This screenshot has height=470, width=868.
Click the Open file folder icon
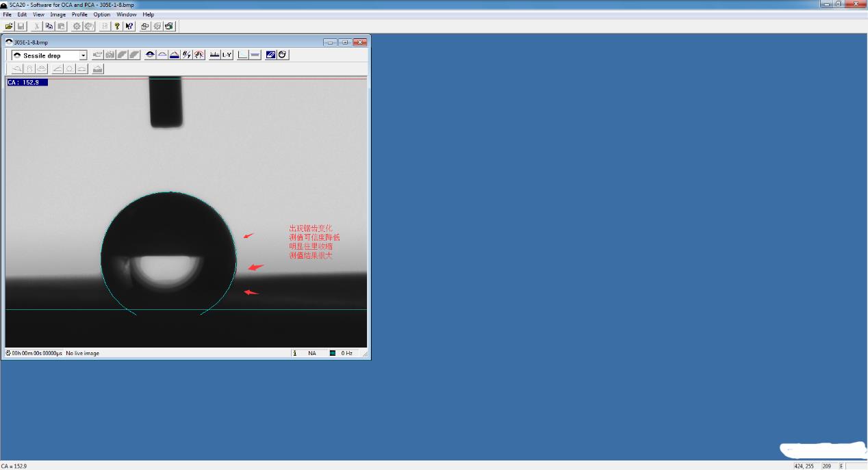[9, 26]
